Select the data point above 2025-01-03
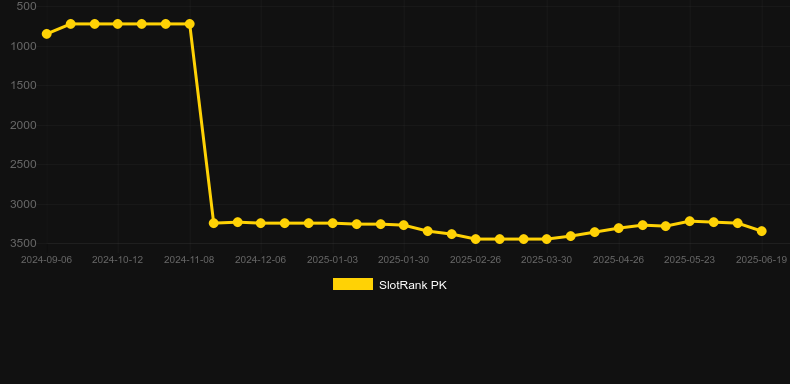 click(333, 223)
